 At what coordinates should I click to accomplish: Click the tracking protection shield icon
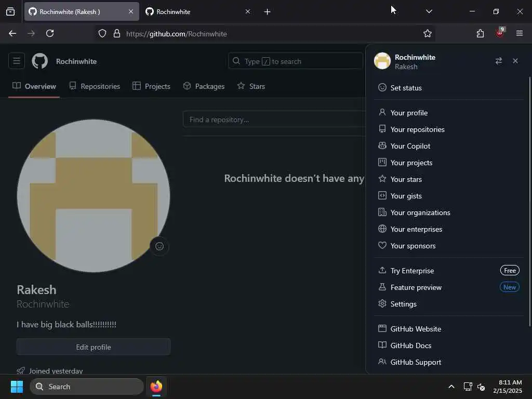pyautogui.click(x=102, y=33)
